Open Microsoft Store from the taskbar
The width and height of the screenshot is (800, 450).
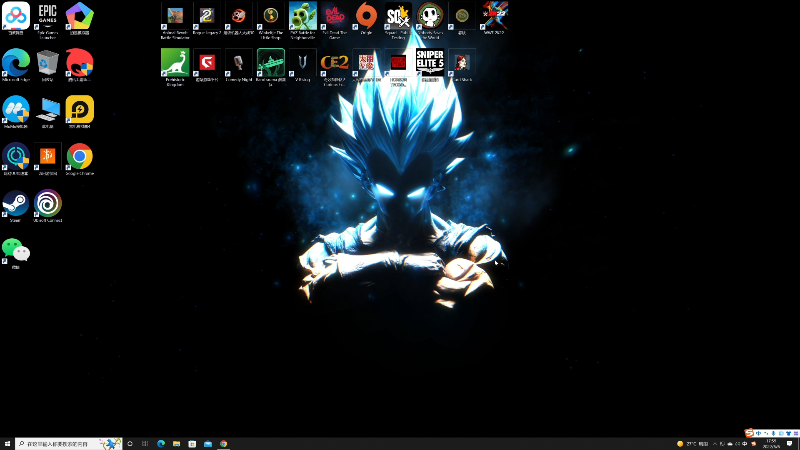(x=192, y=444)
